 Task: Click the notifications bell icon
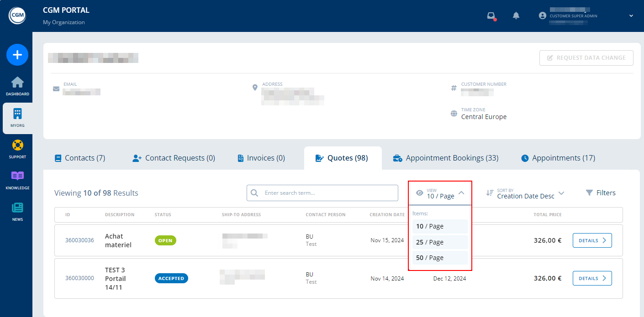click(516, 16)
